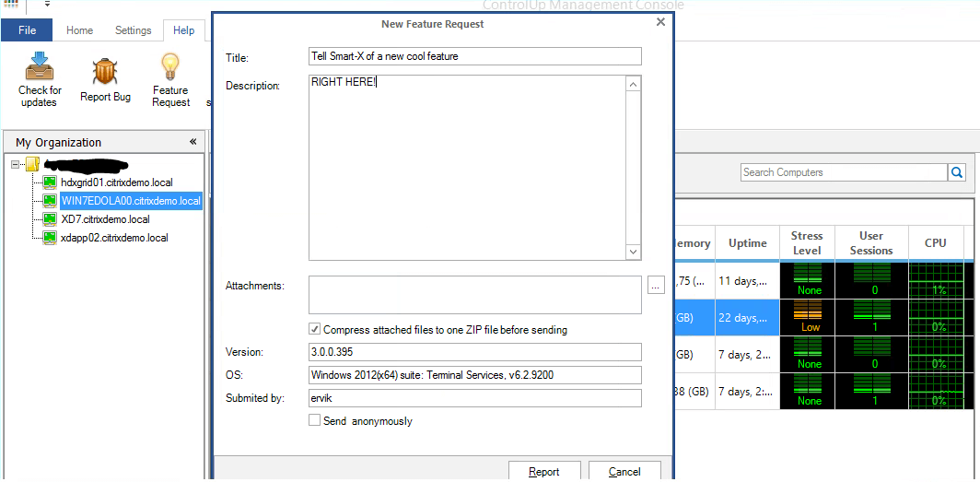Click the uptime cell reading 22 days
980x482 pixels.
(748, 318)
